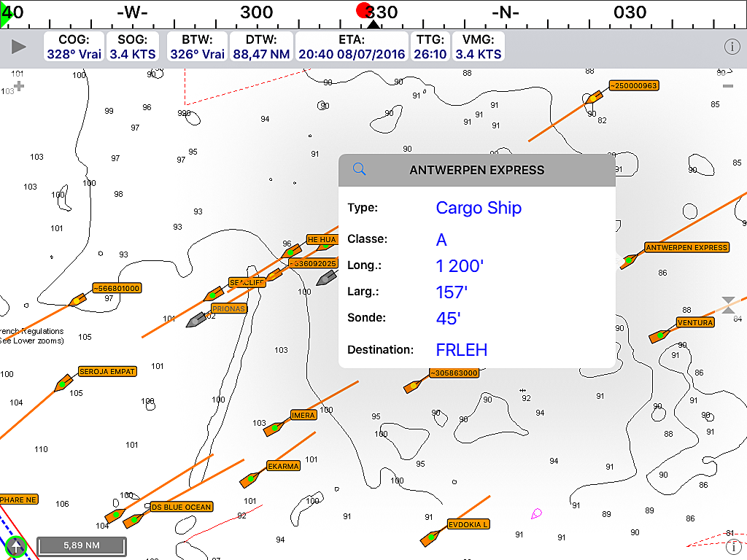Tap the IMERA orange label

[303, 415]
